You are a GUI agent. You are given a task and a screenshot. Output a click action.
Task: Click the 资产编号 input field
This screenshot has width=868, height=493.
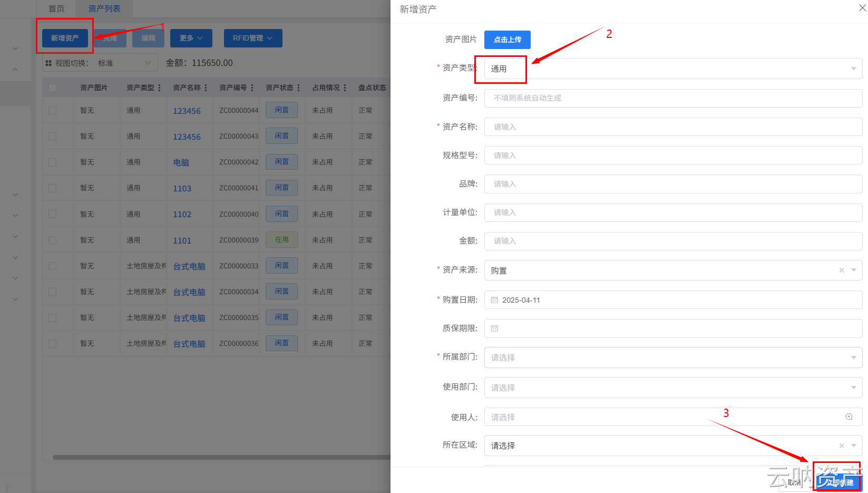click(x=673, y=98)
